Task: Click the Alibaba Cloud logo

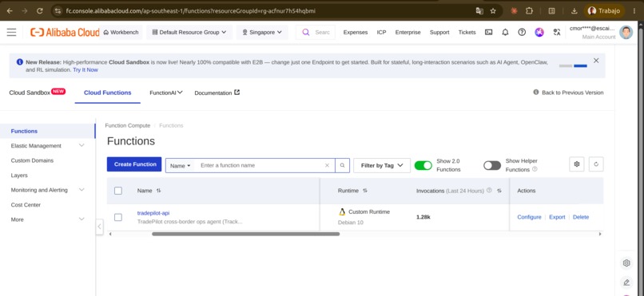Action: pyautogui.click(x=65, y=33)
